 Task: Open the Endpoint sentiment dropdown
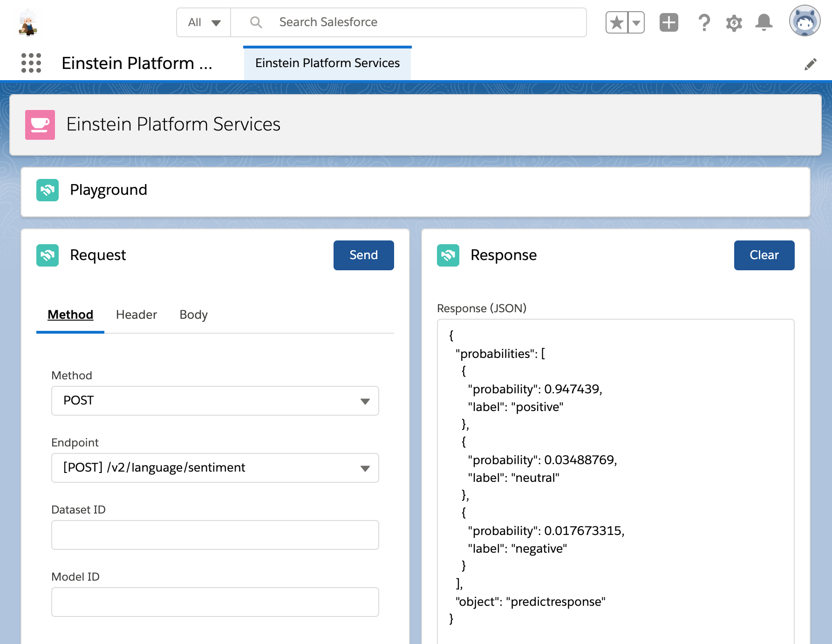pos(215,468)
